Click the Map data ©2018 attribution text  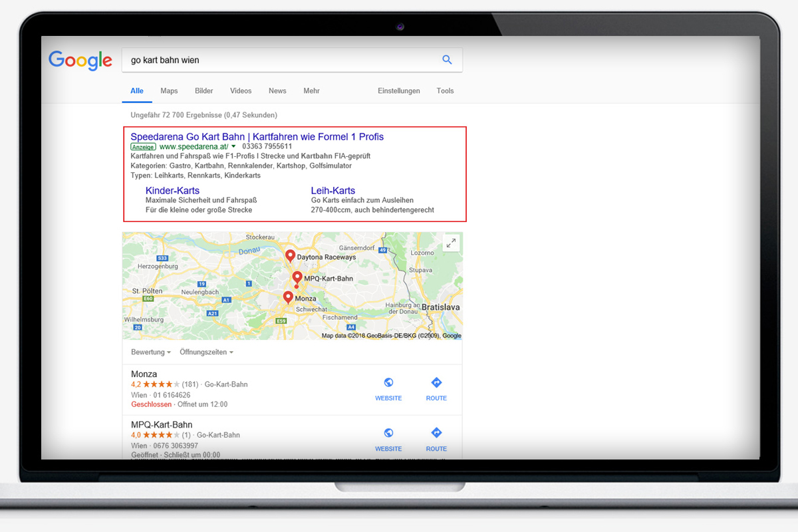point(391,336)
